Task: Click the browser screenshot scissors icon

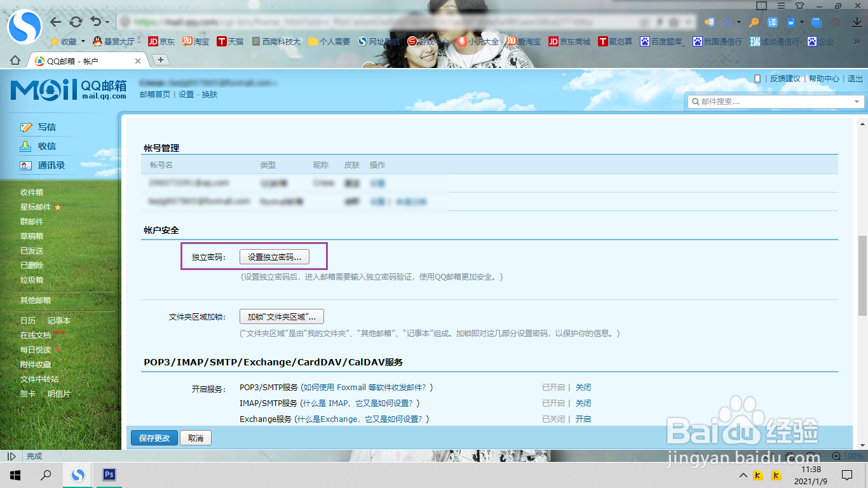Action: click(728, 22)
